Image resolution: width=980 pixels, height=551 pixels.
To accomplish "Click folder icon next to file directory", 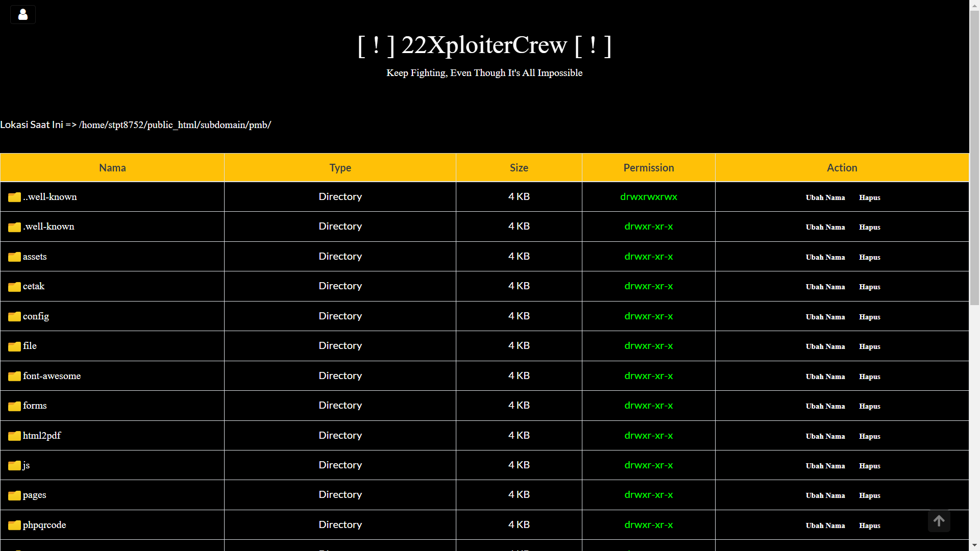I will pyautogui.click(x=14, y=346).
